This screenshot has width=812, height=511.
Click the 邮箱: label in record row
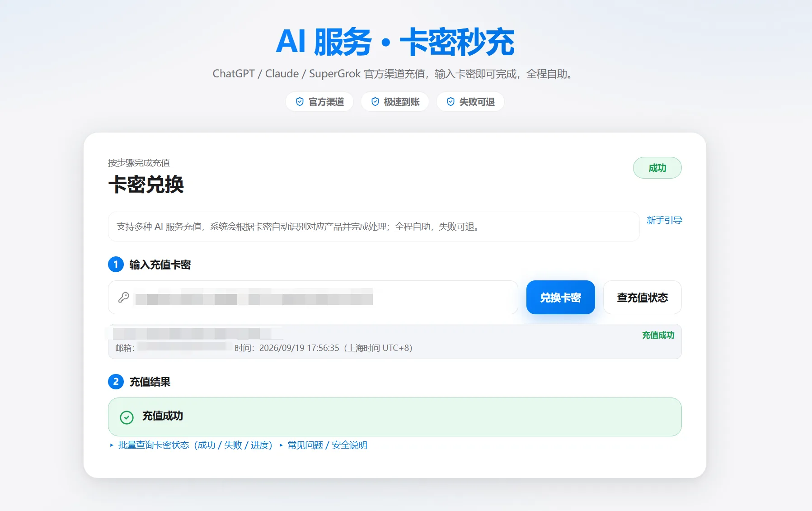(125, 348)
